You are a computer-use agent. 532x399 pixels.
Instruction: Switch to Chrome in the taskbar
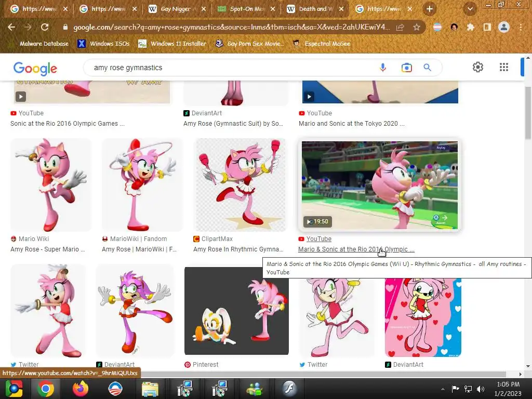pyautogui.click(x=46, y=389)
